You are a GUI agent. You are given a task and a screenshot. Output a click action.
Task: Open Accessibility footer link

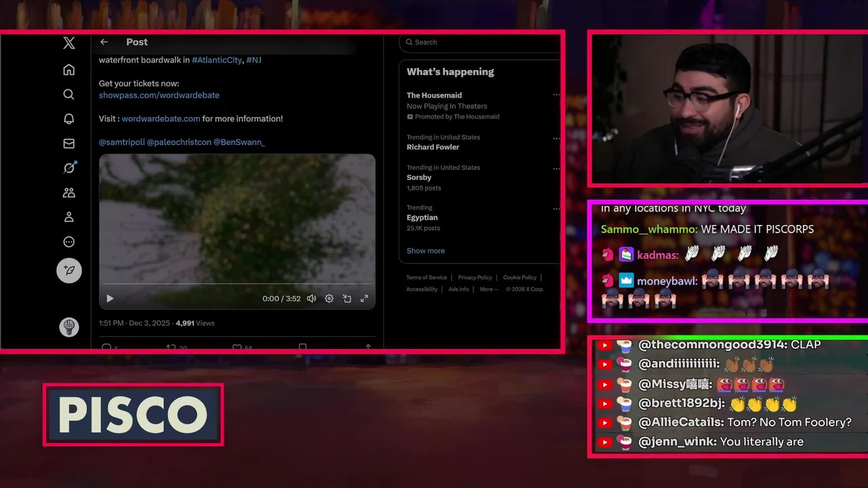[422, 289]
